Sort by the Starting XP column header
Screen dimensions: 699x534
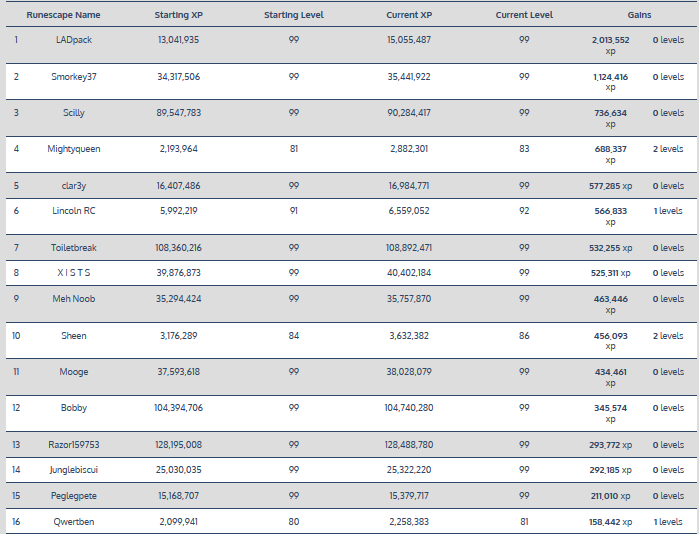(x=179, y=16)
